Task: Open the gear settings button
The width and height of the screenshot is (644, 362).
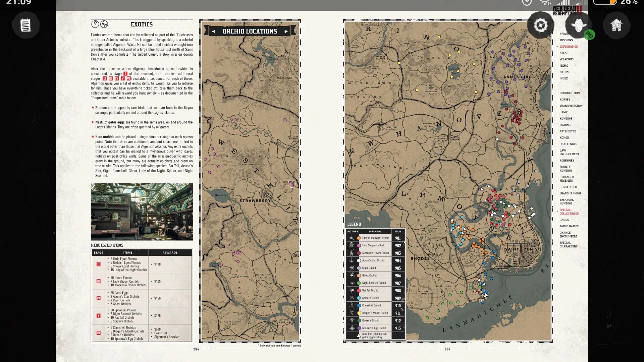Action: coord(540,25)
